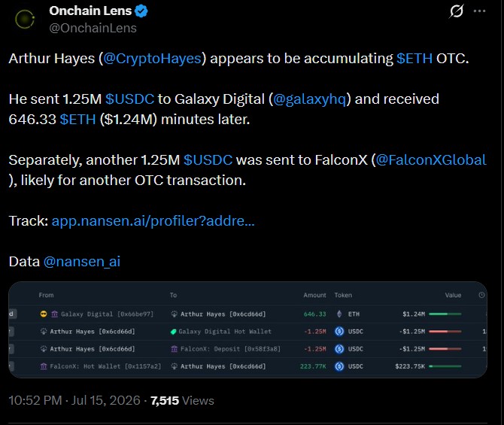This screenshot has width=504, height=425.
Task: Open the @galaxyhq mention link
Action: (309, 99)
